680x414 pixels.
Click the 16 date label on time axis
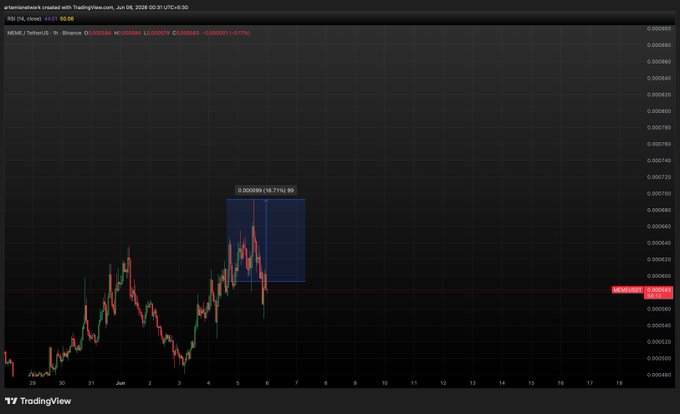(x=561, y=383)
